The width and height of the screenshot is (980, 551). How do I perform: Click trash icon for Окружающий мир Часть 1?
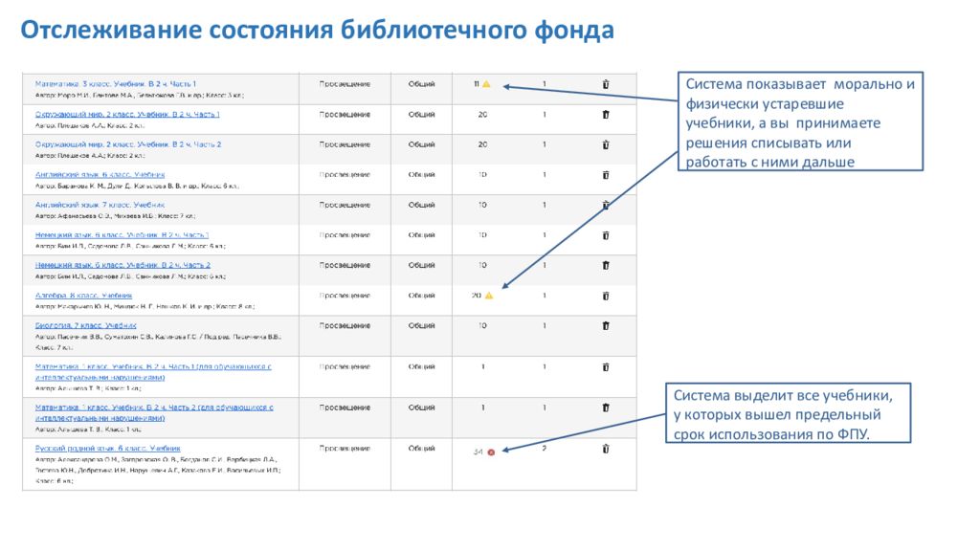coord(606,115)
